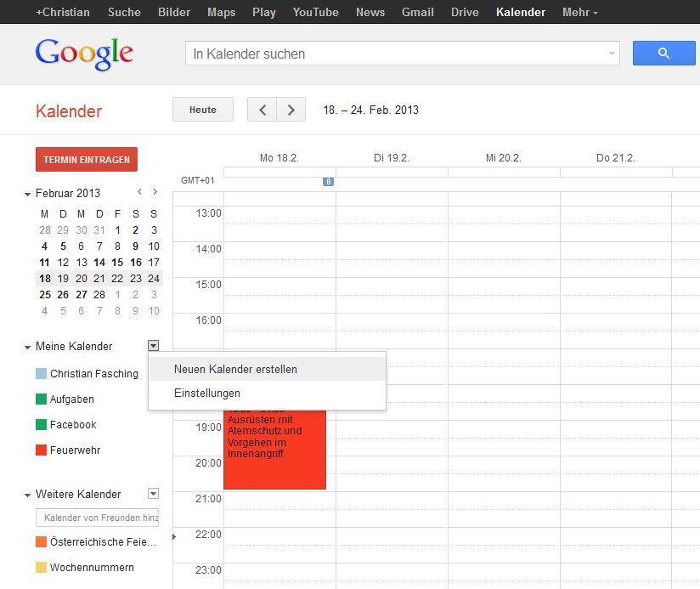Select Neuen Kalender erstellen menu entry
Image resolution: width=700 pixels, height=589 pixels.
(x=267, y=370)
